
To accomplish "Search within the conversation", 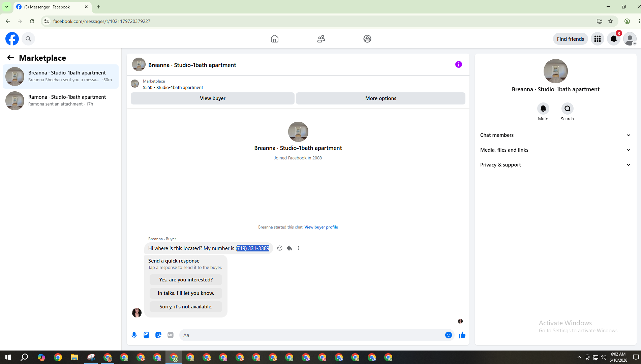I will [x=568, y=109].
